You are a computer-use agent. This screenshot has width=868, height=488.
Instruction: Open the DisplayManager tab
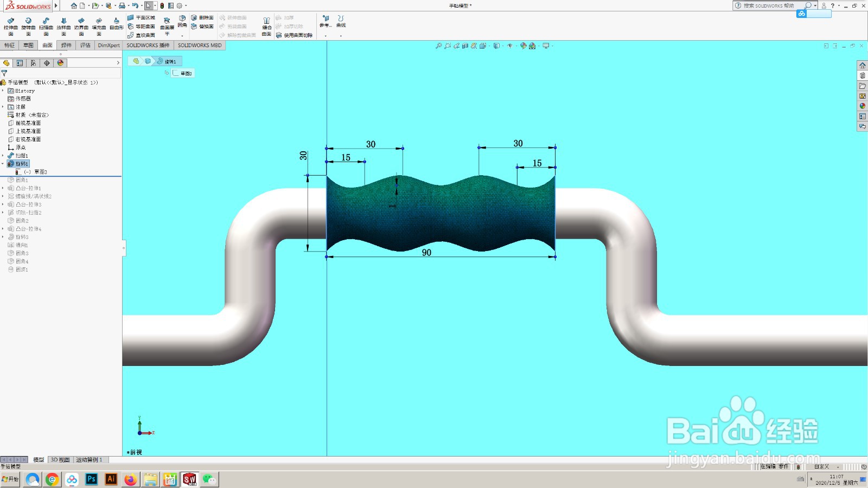[60, 63]
